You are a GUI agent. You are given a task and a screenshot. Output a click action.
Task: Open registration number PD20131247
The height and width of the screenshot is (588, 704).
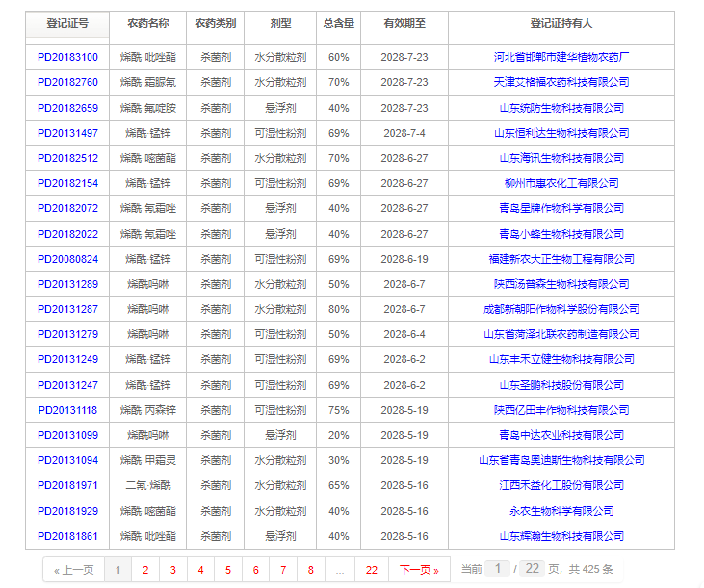point(67,385)
